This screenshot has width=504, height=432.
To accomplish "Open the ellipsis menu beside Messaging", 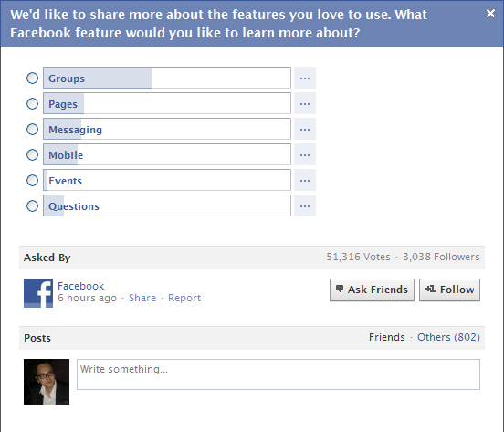I will pos(305,129).
